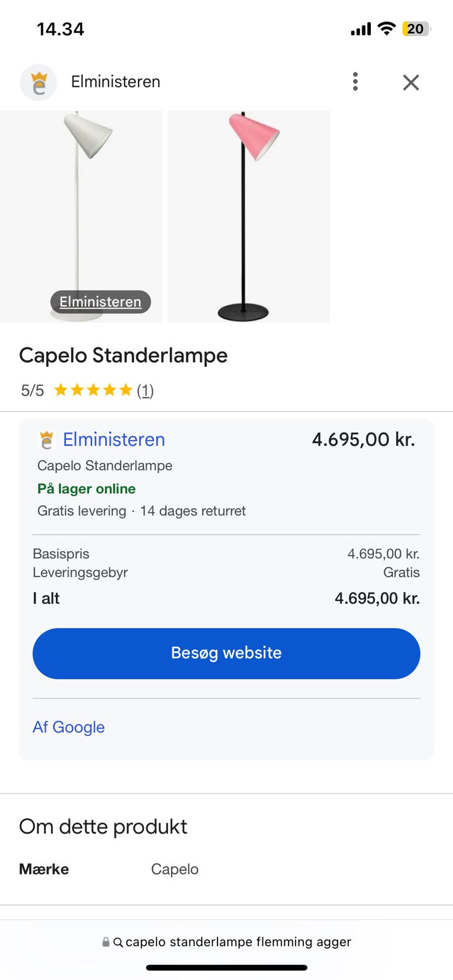
Task: Tap the Wi-Fi icon in status bar
Action: point(386,28)
